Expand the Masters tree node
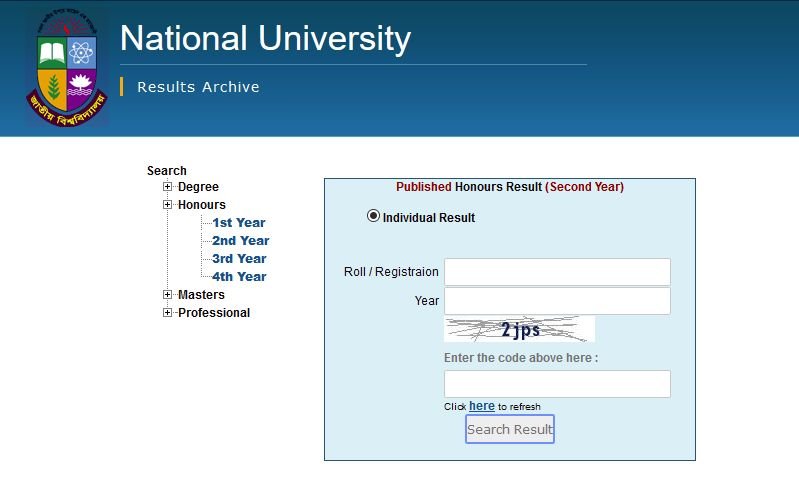This screenshot has width=799, height=485. (167, 294)
